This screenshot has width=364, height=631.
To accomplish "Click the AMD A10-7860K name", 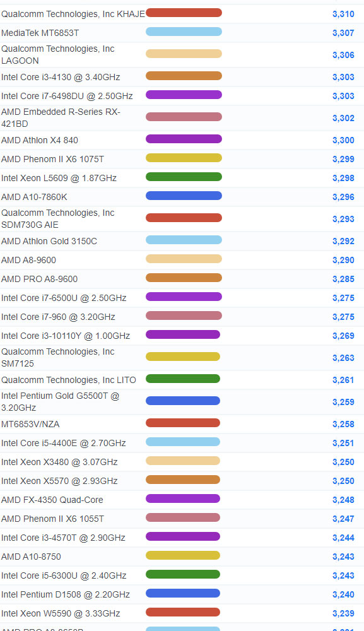I will [x=34, y=197].
